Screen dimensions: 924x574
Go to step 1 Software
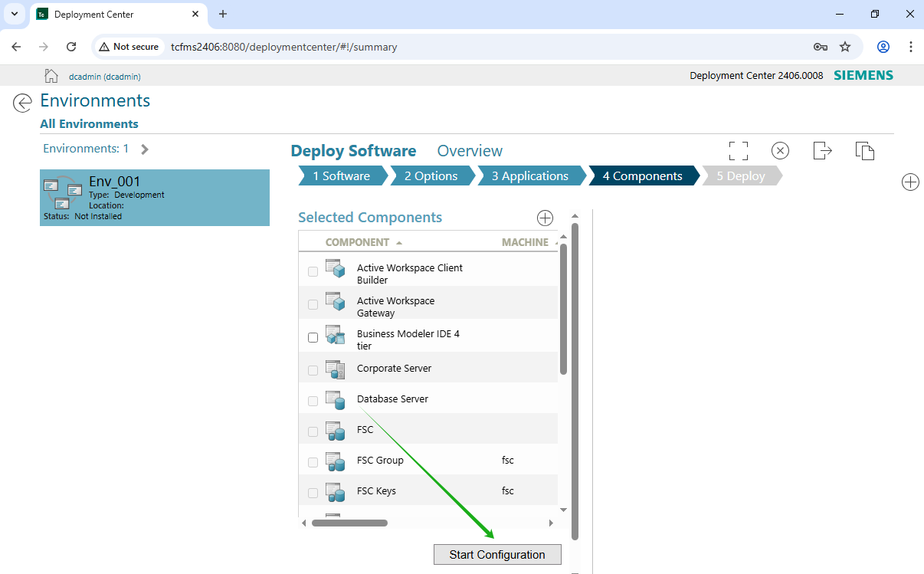tap(342, 175)
